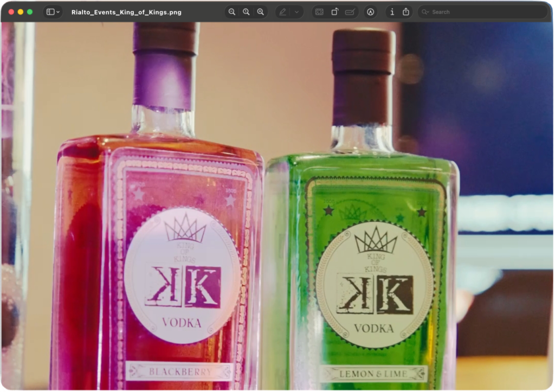Toggle the sidebar view button
This screenshot has width=555, height=392.
pyautogui.click(x=50, y=12)
